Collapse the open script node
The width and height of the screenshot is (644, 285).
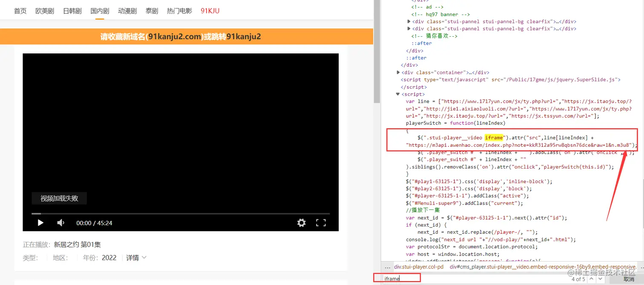[398, 94]
